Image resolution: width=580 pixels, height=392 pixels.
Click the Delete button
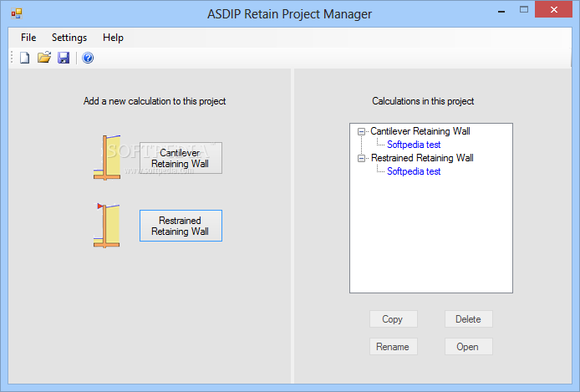tap(468, 318)
